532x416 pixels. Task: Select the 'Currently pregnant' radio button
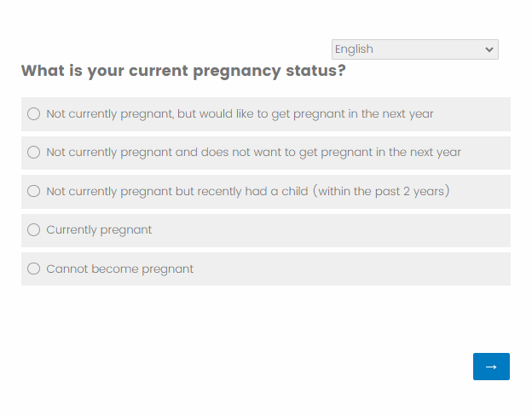click(34, 230)
